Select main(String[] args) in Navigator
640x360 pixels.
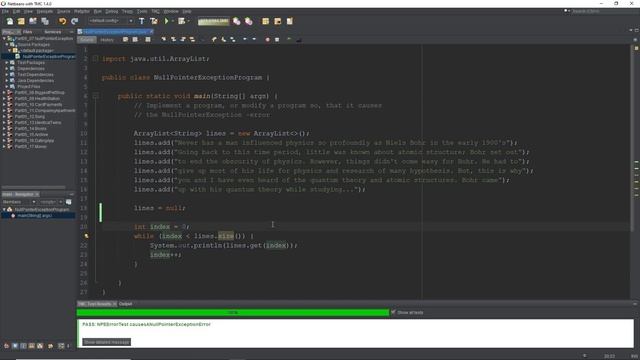tap(34, 216)
